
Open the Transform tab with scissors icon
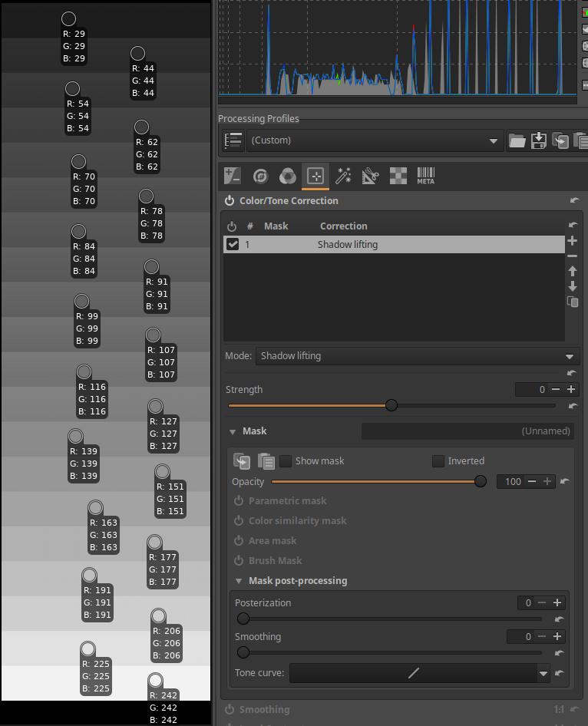point(371,177)
